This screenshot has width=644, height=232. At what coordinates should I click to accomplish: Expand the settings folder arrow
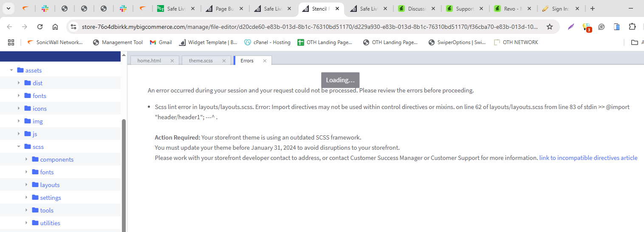26,198
